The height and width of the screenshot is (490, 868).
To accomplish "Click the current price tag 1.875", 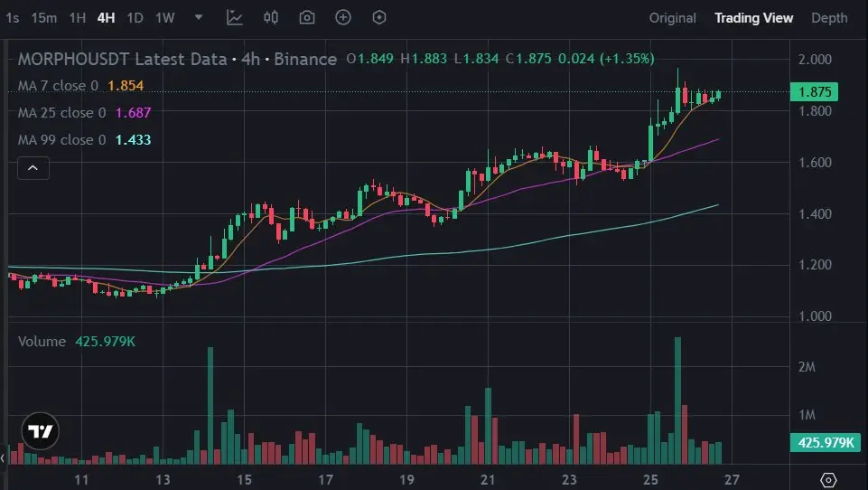I will pyautogui.click(x=814, y=92).
